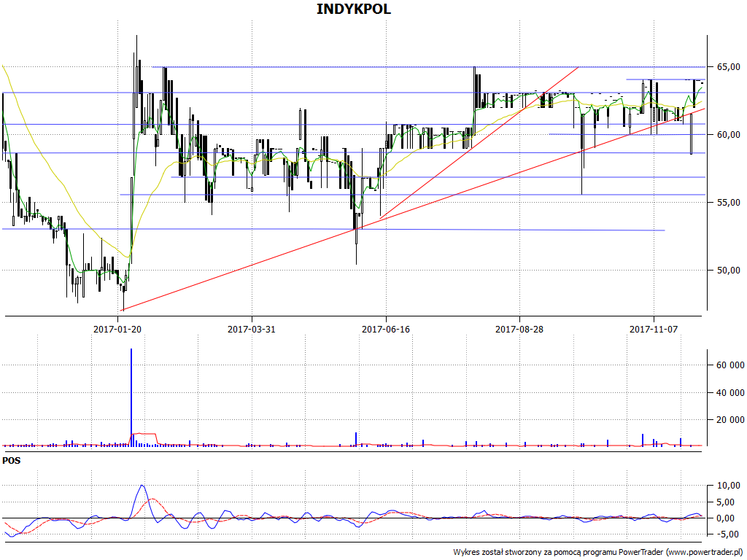Click the 55,00 price axis label
The image size is (747, 560).
[x=729, y=203]
